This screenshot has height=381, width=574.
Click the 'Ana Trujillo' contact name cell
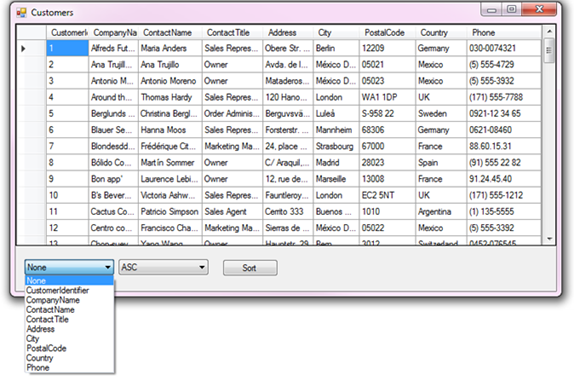[170, 65]
